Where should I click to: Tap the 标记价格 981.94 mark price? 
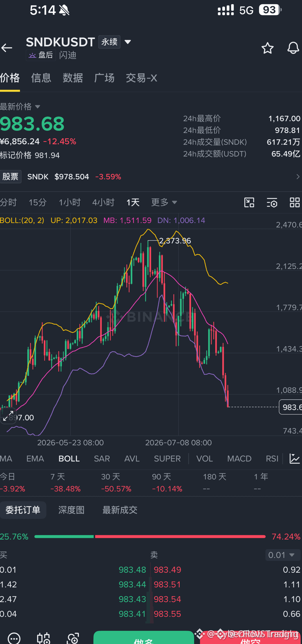(30, 155)
